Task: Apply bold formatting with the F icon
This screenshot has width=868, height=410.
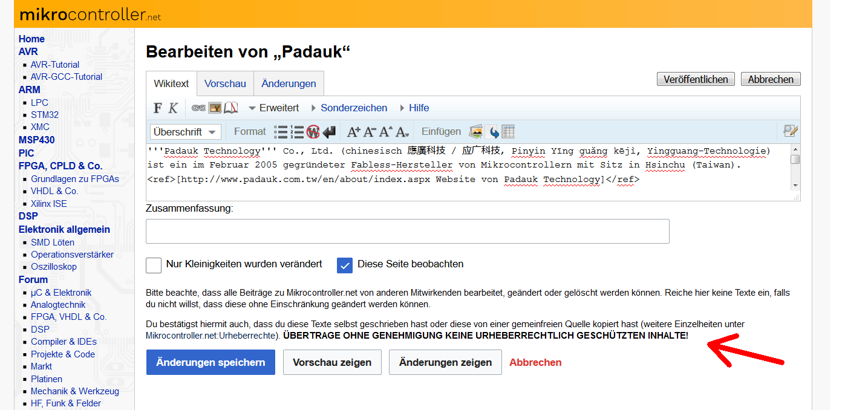Action: pos(158,108)
